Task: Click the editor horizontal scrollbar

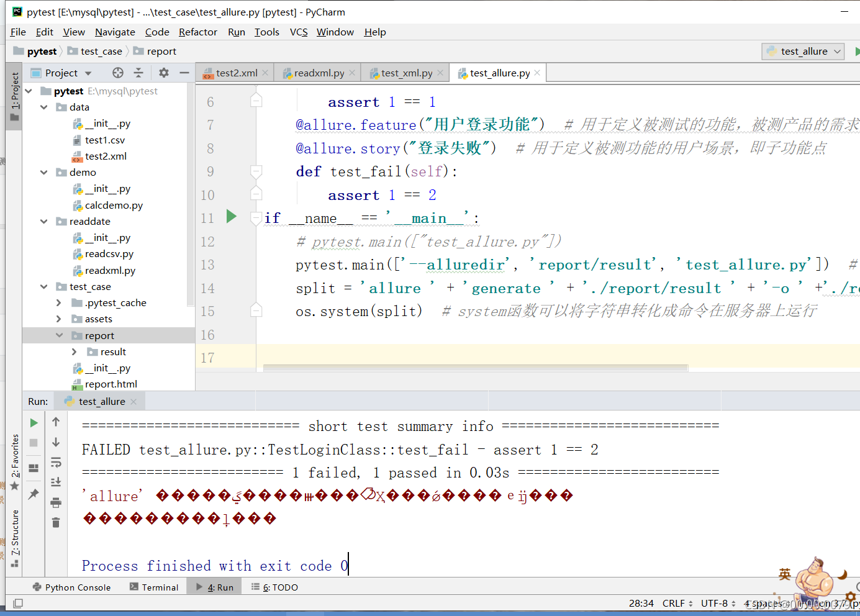Action: [x=476, y=368]
